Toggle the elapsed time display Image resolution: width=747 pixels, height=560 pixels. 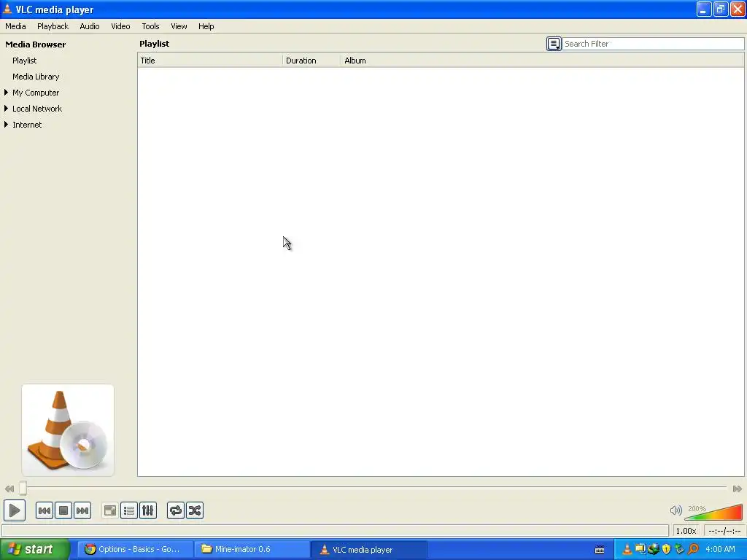point(724,531)
